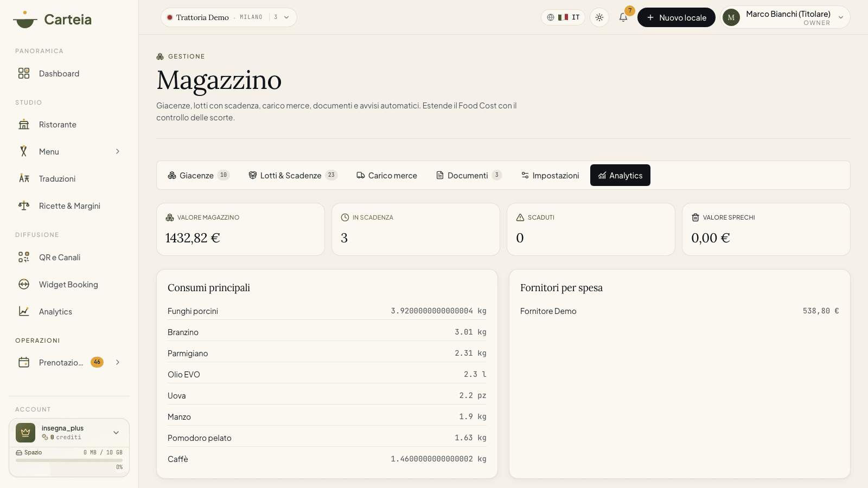Image resolution: width=868 pixels, height=488 pixels.
Task: Toggle light theme sun button
Action: tap(599, 17)
